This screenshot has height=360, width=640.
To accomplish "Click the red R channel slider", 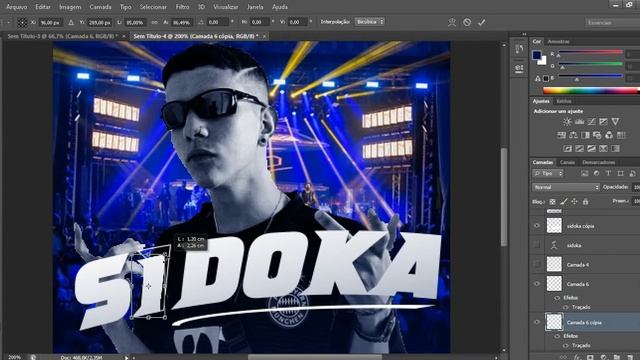I will pos(590,52).
